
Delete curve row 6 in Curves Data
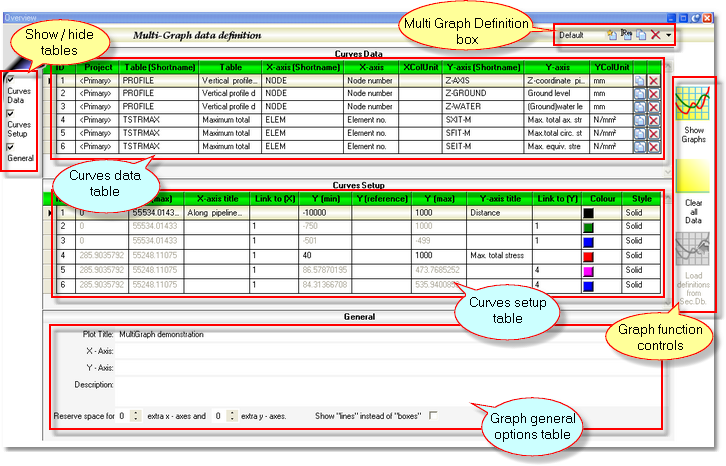[654, 146]
